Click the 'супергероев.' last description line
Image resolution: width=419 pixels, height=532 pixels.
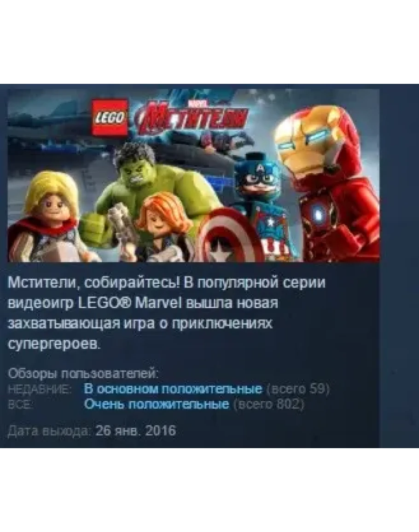point(55,345)
